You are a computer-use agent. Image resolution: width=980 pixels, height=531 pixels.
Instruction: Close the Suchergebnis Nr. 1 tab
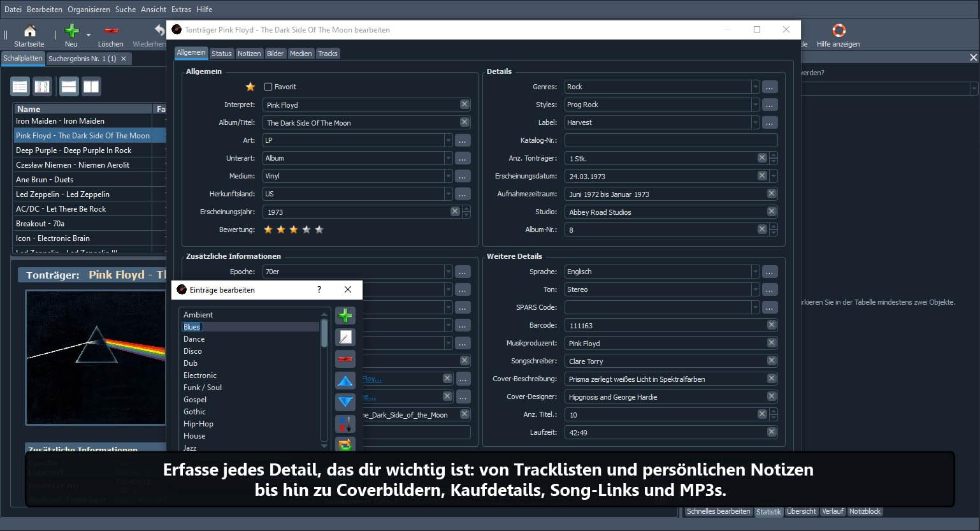pos(124,59)
